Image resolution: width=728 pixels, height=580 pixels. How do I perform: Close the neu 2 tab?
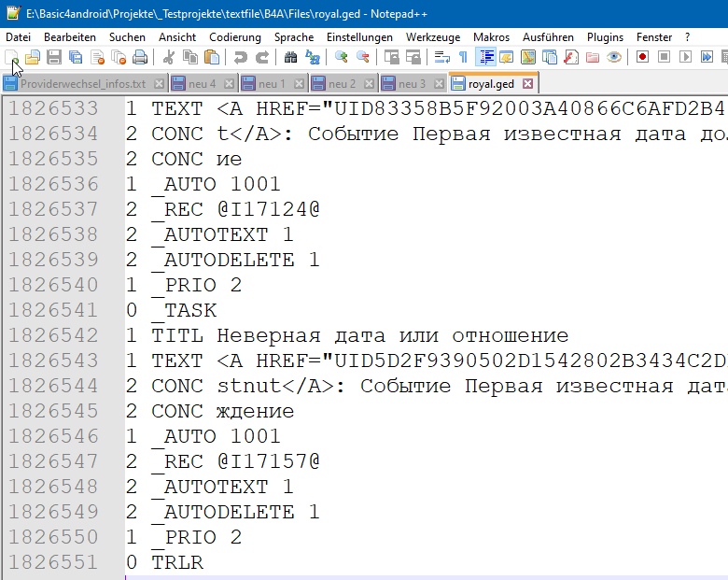coord(369,84)
